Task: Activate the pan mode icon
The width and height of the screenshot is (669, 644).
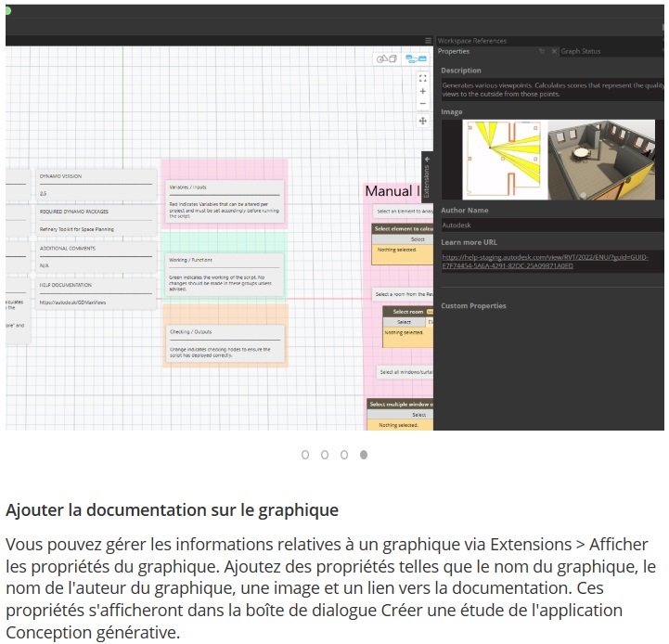Action: (x=423, y=121)
